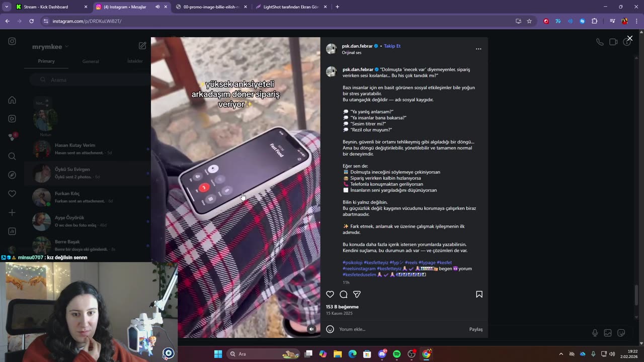Switch to the İstekler requests tab
This screenshot has height=362, width=644.
point(135,61)
